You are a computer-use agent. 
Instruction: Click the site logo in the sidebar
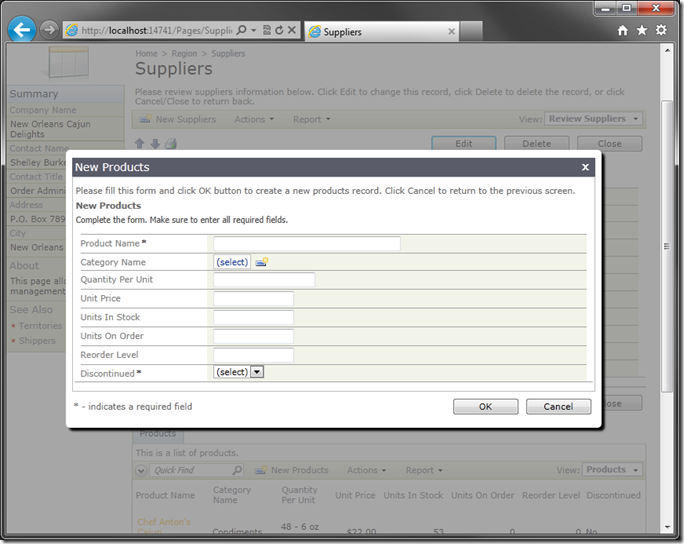pos(66,62)
